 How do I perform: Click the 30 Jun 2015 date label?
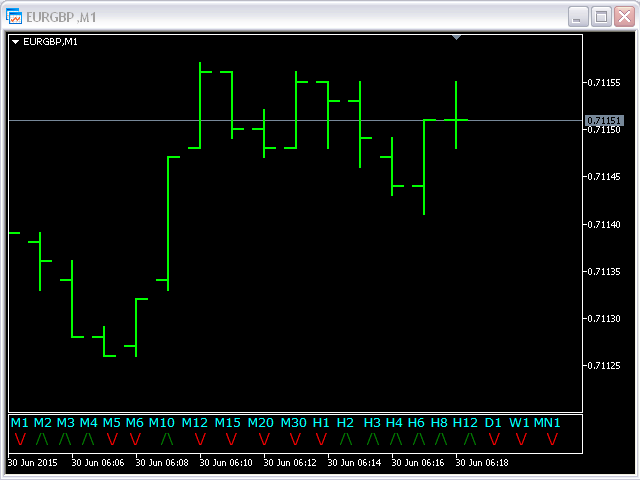[x=33, y=463]
